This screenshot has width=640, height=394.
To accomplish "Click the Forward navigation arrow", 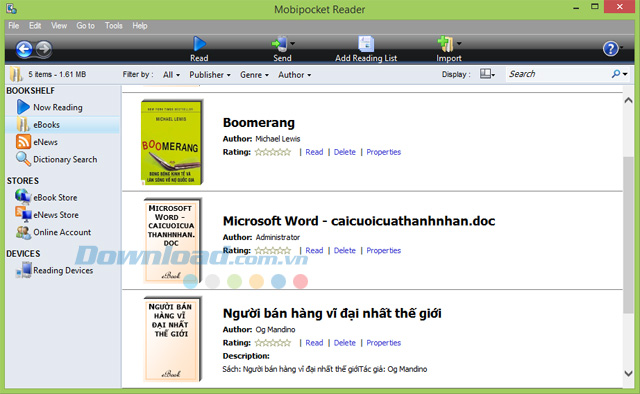I will point(44,49).
